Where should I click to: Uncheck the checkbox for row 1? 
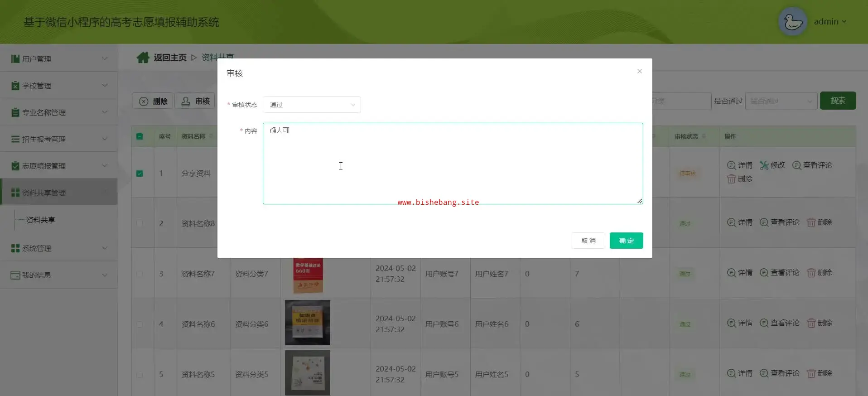(x=140, y=174)
